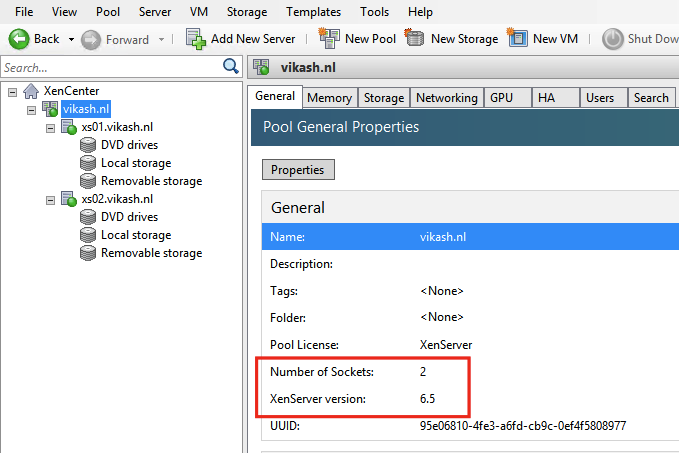Select xs02.vikash.nl in the tree
679x453 pixels.
pyautogui.click(x=117, y=199)
